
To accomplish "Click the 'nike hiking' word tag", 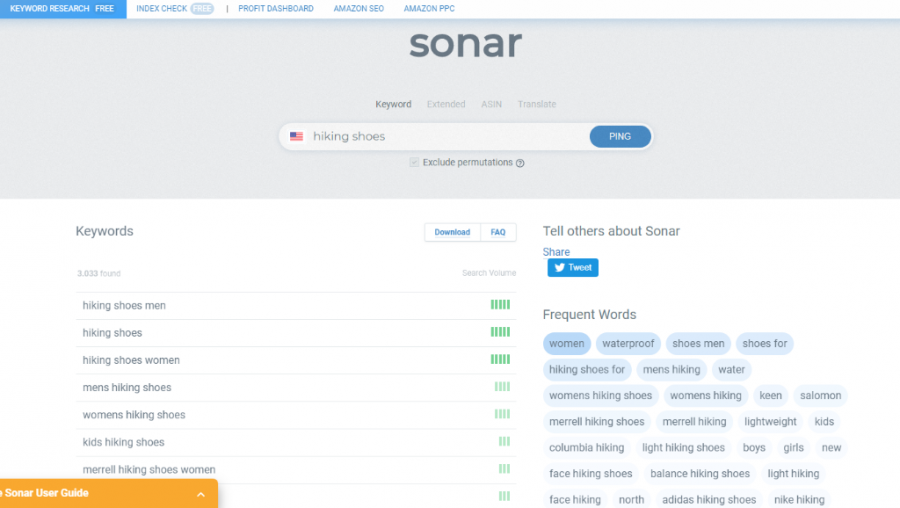I will (x=799, y=499).
